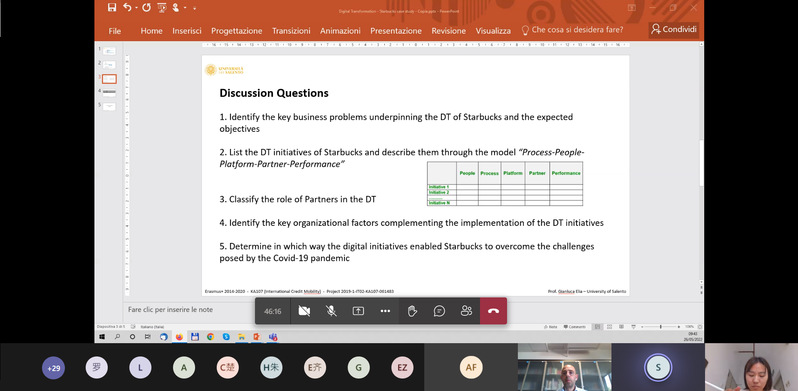Click the spell-check icon in status bar
The width and height of the screenshot is (798, 391).
point(133,327)
